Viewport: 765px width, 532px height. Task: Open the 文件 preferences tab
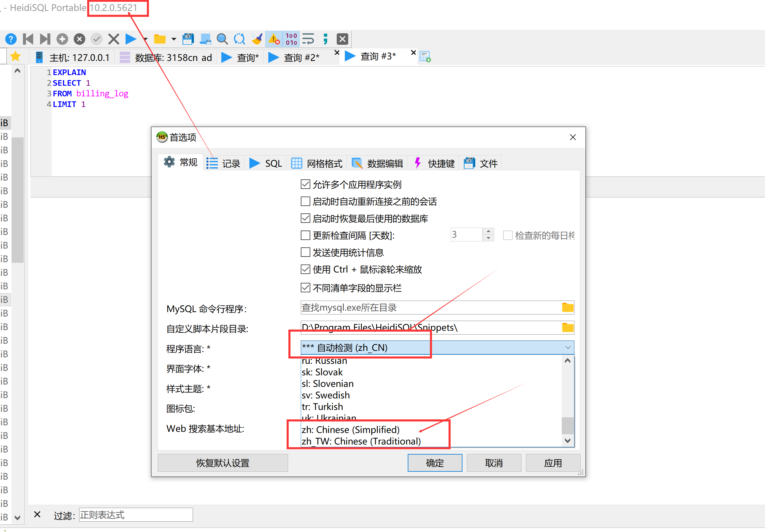click(x=480, y=163)
